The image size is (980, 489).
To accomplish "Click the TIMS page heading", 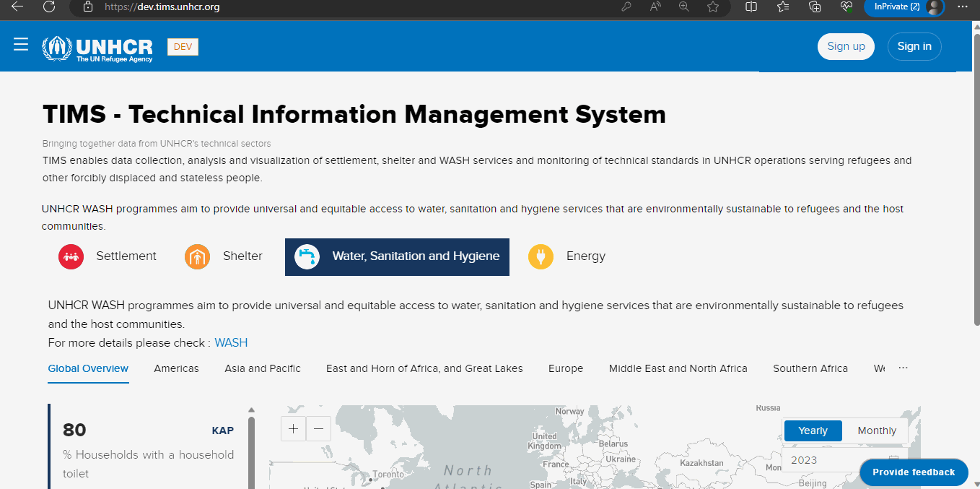I will (354, 115).
